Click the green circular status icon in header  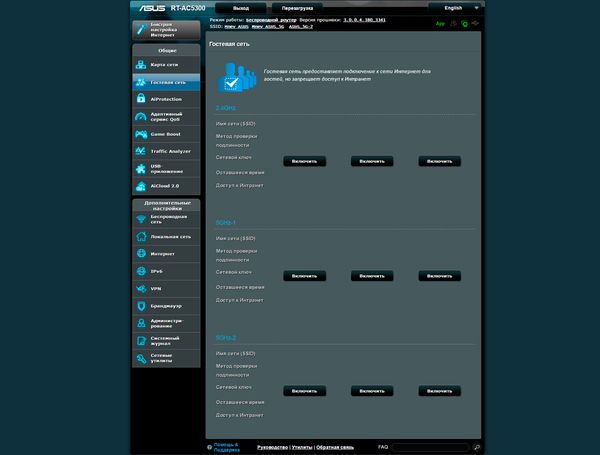pyautogui.click(x=464, y=24)
